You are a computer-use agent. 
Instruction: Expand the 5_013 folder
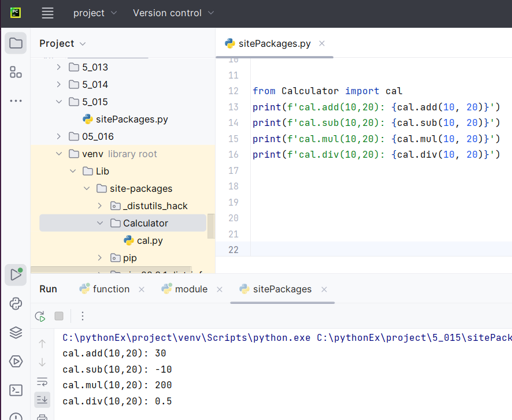(59, 67)
